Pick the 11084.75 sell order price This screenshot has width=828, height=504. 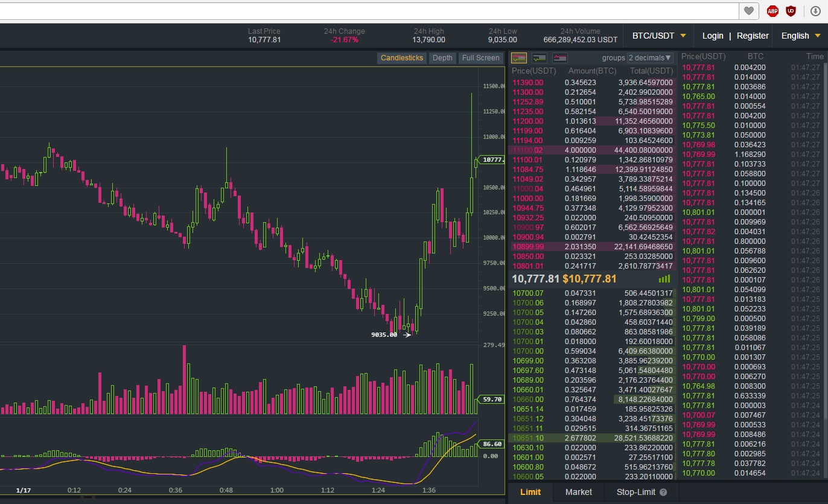(528, 170)
